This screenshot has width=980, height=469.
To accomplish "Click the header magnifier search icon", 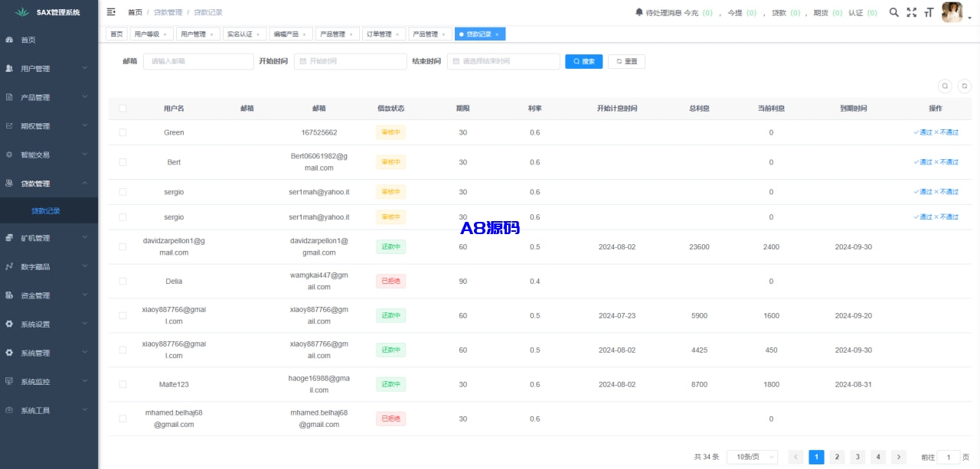I will coord(893,12).
